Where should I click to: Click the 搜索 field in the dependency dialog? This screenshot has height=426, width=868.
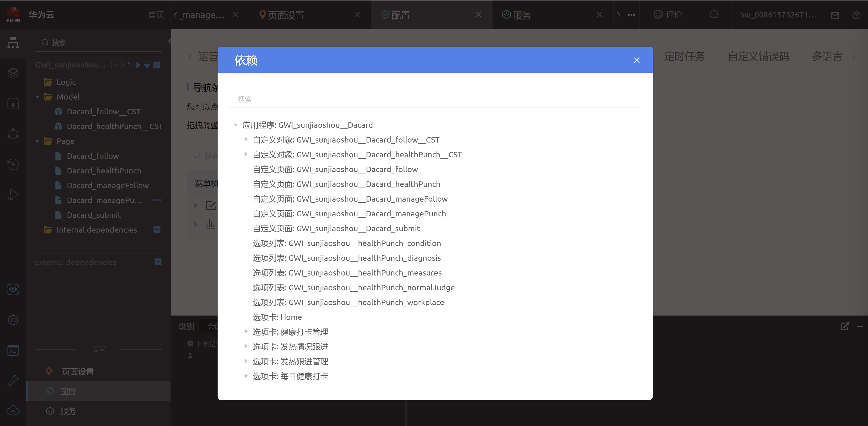click(x=435, y=99)
